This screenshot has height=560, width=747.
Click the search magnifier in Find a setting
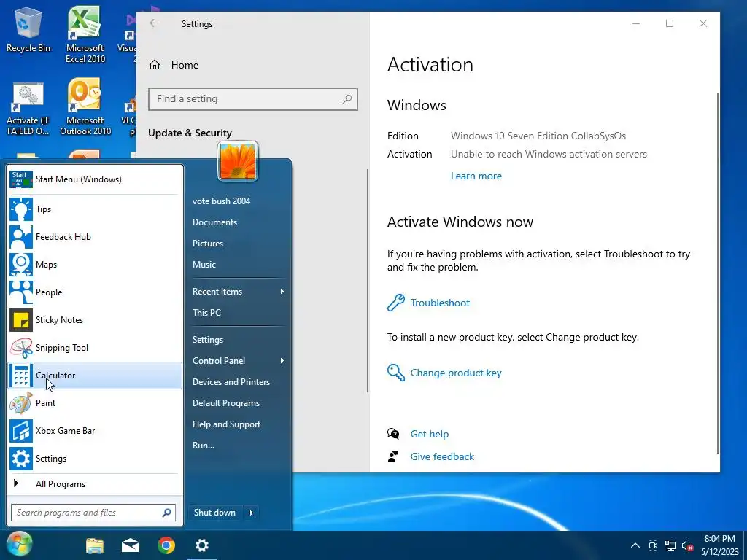click(x=347, y=98)
